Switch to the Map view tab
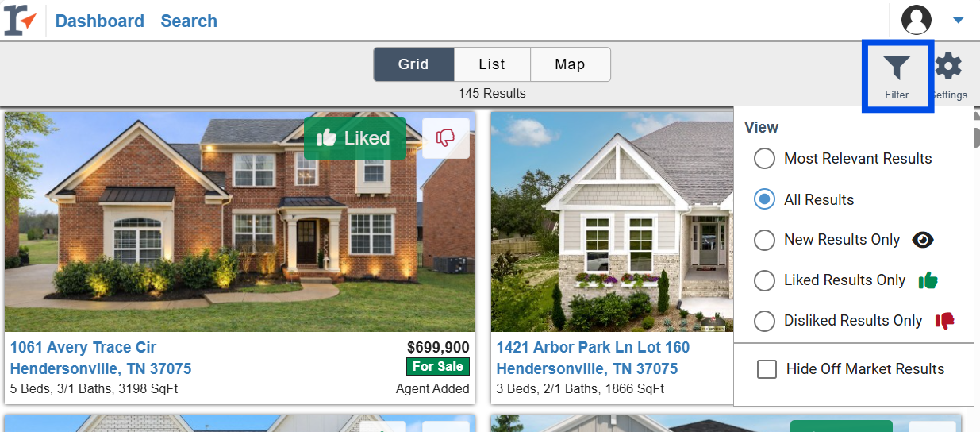This screenshot has width=980, height=432. coord(570,64)
